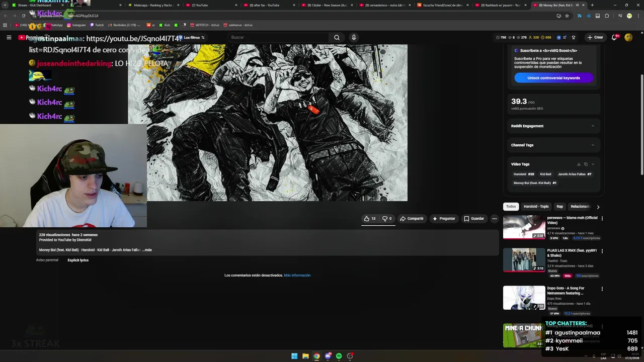Open File Explorer from the taskbar

(305, 356)
